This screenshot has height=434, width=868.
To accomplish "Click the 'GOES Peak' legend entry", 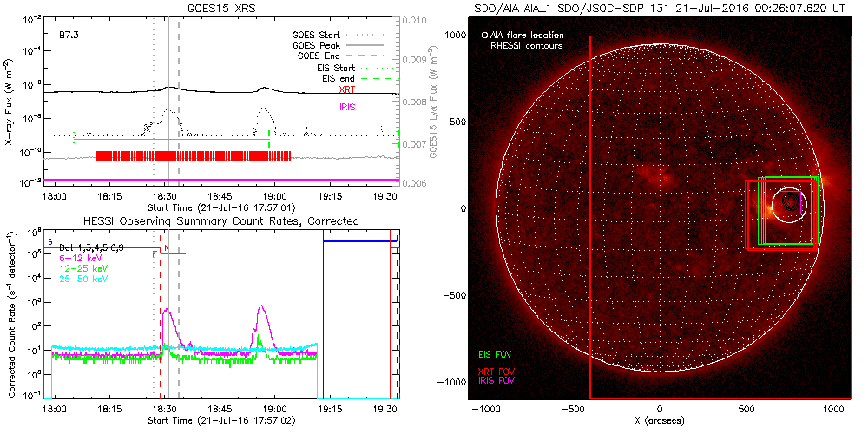I will [325, 44].
